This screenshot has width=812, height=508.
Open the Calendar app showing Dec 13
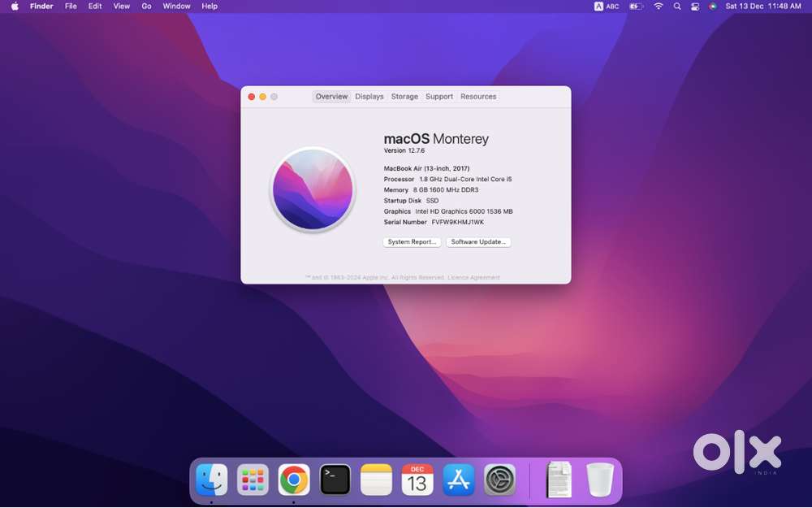pyautogui.click(x=417, y=480)
